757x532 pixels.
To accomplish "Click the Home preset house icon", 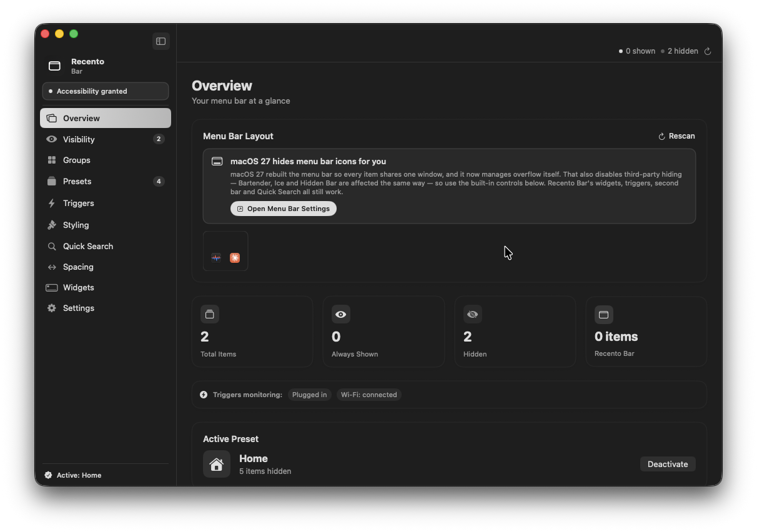I will click(x=217, y=464).
